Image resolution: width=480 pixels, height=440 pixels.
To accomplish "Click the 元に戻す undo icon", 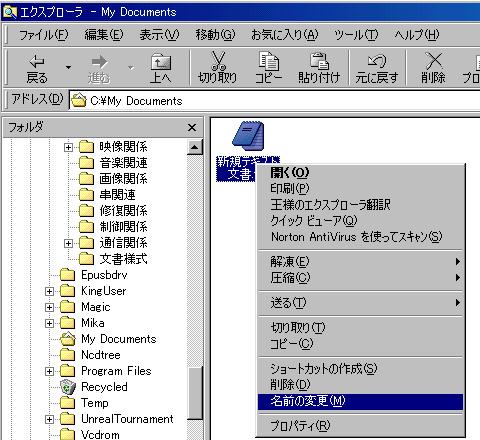I will [x=377, y=61].
